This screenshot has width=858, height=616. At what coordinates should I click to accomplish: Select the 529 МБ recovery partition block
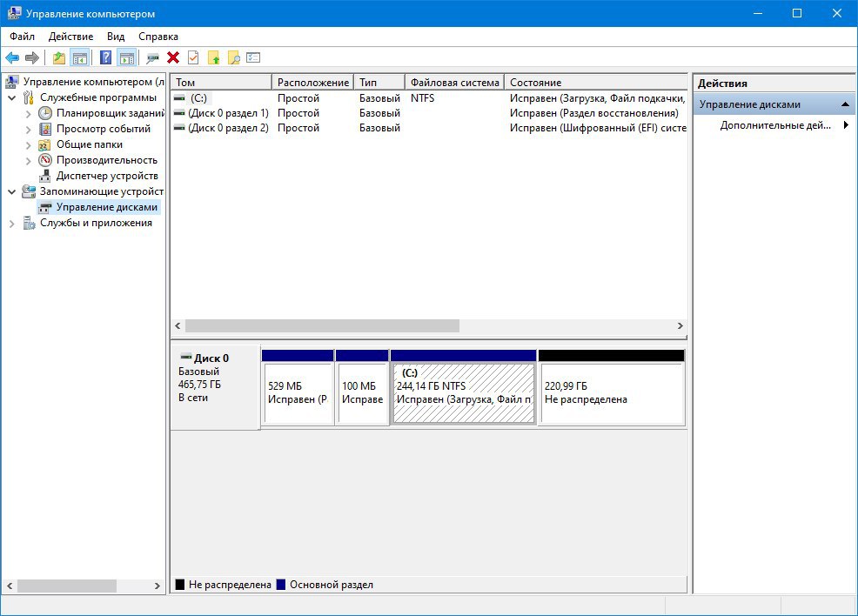coord(298,388)
